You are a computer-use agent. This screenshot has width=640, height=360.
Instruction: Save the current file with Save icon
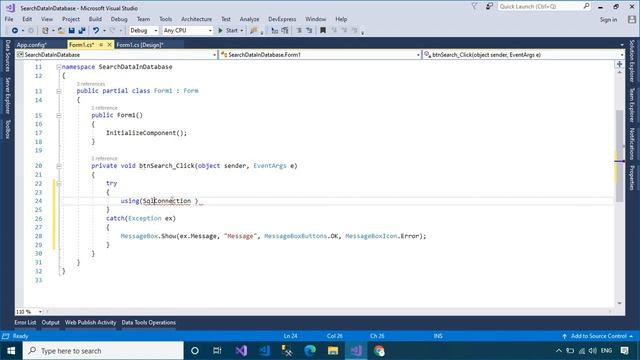(71, 31)
